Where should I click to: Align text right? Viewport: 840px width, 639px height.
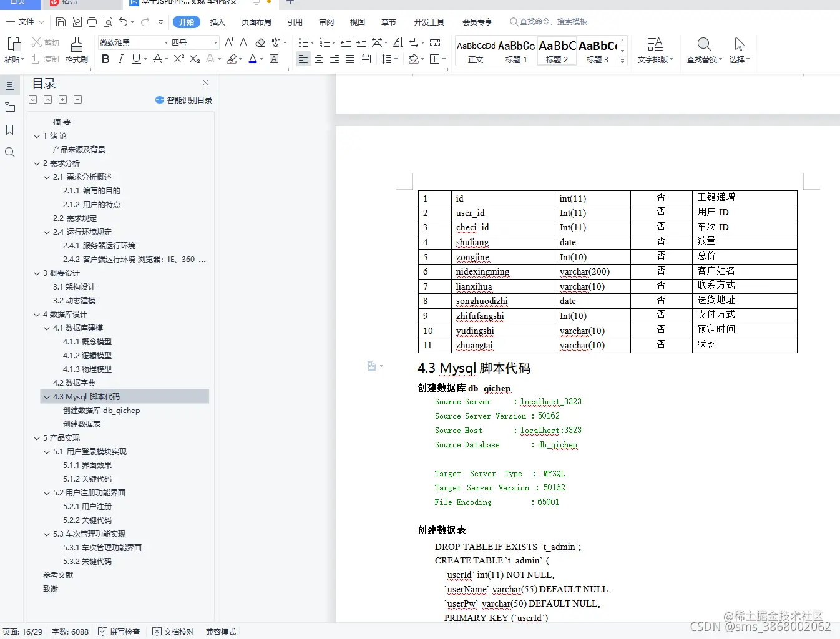[x=335, y=59]
